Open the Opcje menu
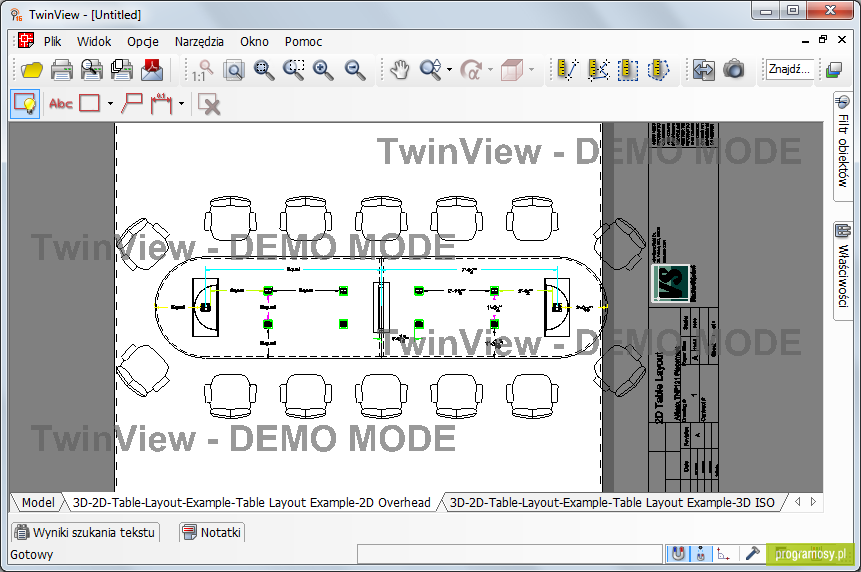This screenshot has width=861, height=572. (x=143, y=42)
